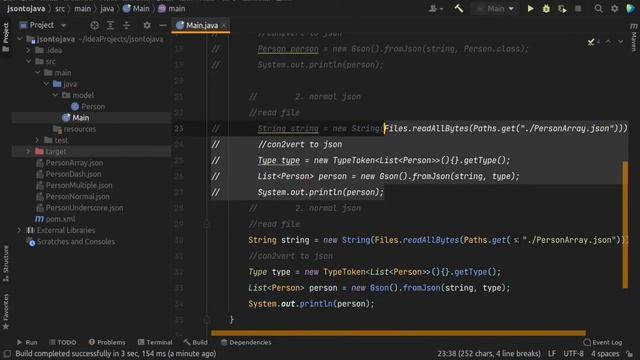Open PersonArray.json in project tree
Screen dimensions: 640x360
pos(69,162)
